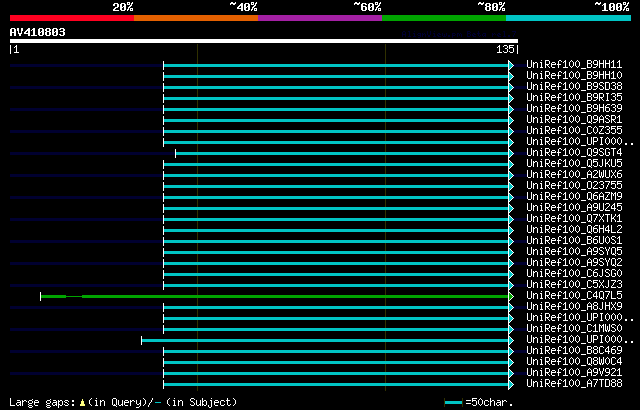
Task: Select the UniRef100_B6U0S1 label
Action: 574,241
